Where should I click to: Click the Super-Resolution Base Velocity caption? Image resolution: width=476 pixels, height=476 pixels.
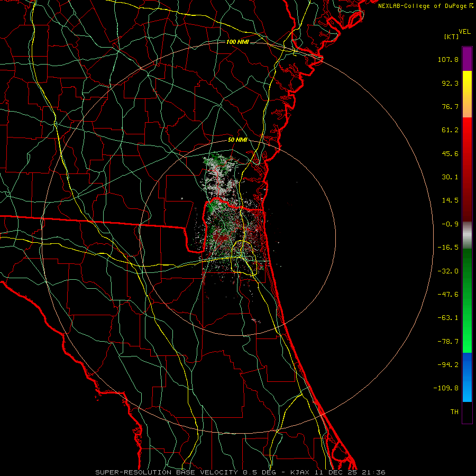pyautogui.click(x=240, y=472)
